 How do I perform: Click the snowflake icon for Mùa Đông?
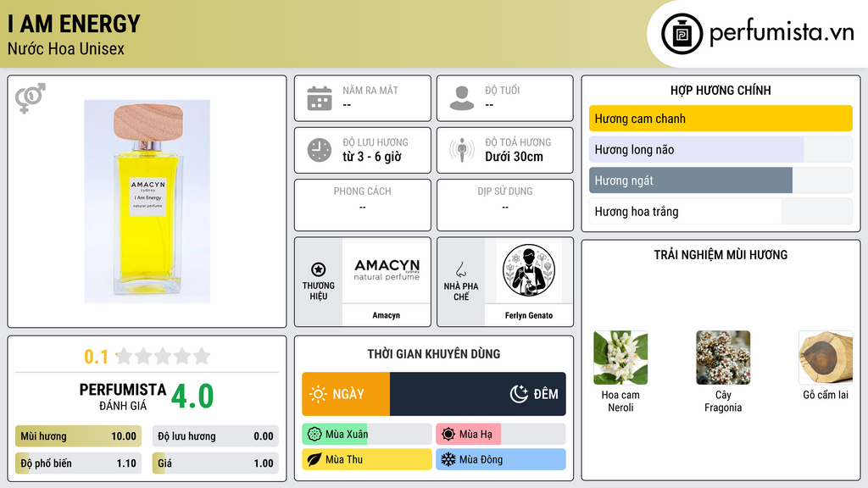click(448, 459)
